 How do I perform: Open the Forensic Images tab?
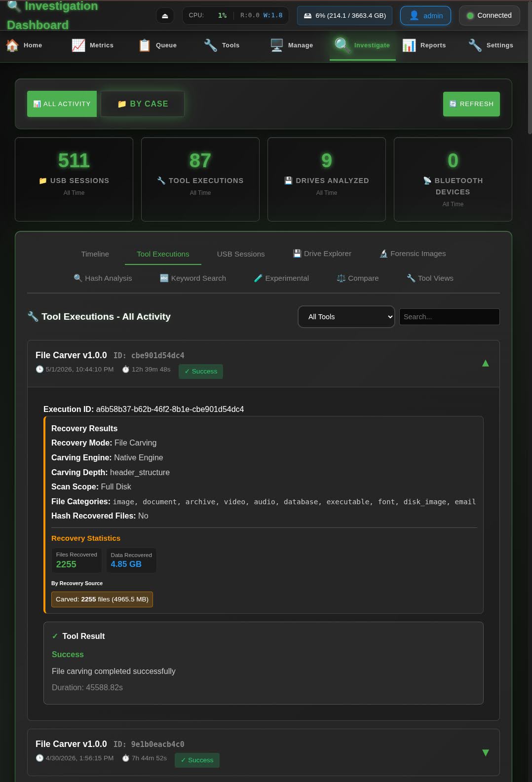coord(413,254)
